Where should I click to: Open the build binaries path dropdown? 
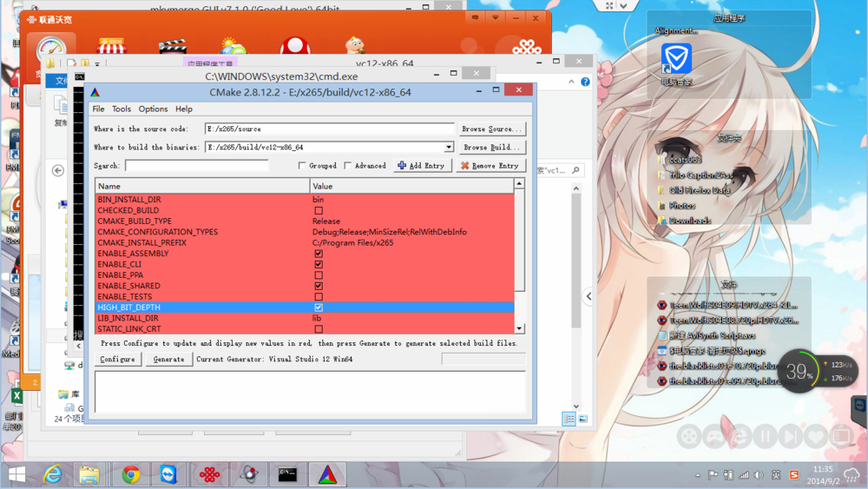[x=449, y=148]
